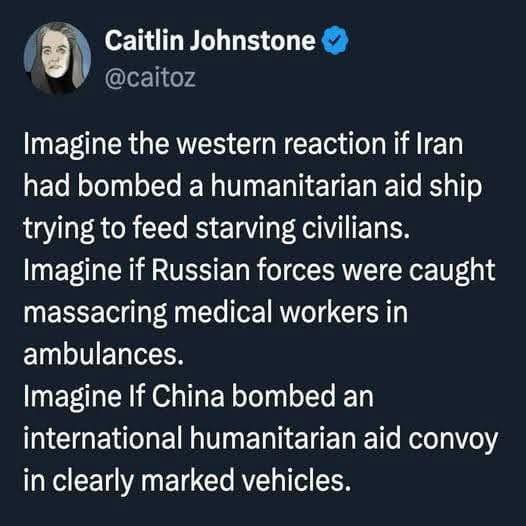Open the @caitoz handle link
This screenshot has width=526, height=526.
tap(150, 78)
